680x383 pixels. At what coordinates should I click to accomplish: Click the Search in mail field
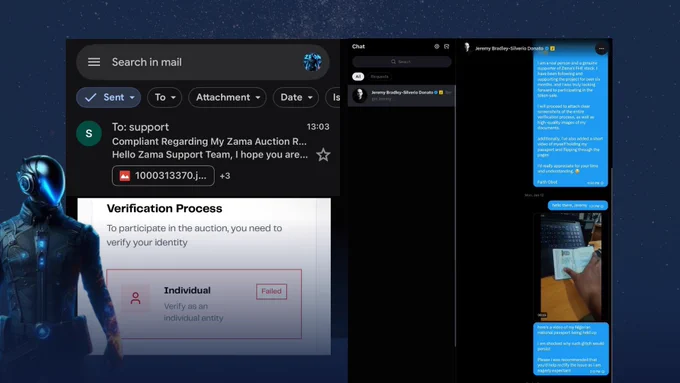pos(203,62)
